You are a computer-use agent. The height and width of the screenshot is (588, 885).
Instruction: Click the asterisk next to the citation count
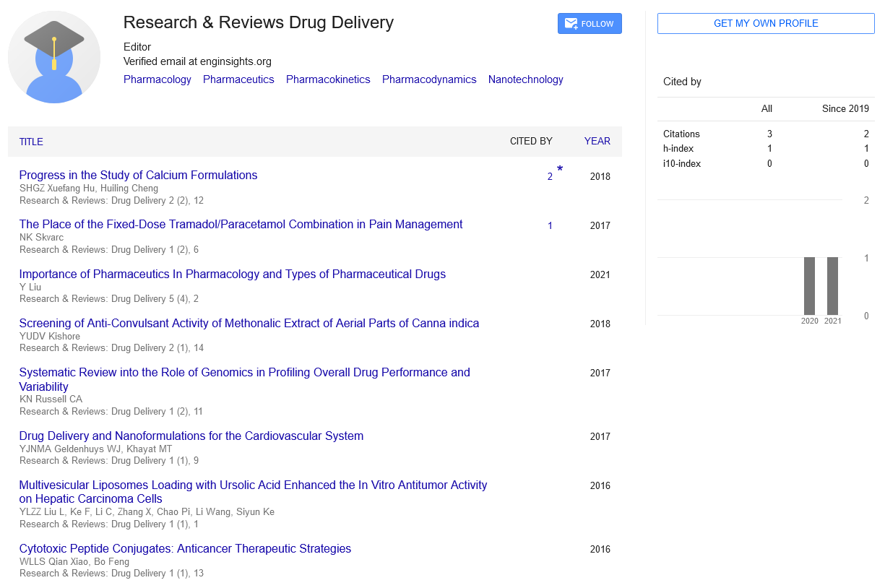560,170
